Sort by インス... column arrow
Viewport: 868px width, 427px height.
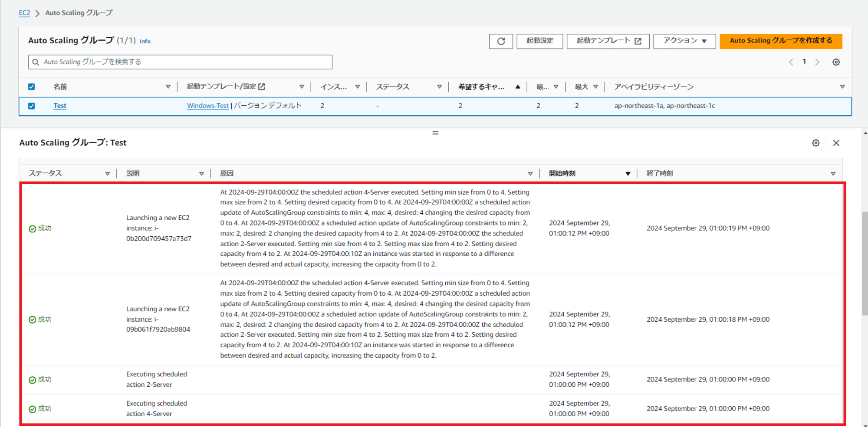pyautogui.click(x=358, y=87)
